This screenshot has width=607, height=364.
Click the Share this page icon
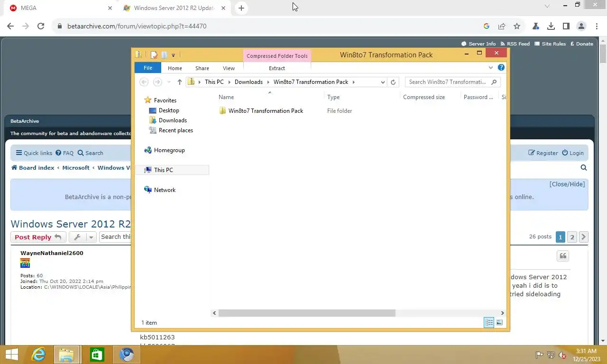(502, 26)
